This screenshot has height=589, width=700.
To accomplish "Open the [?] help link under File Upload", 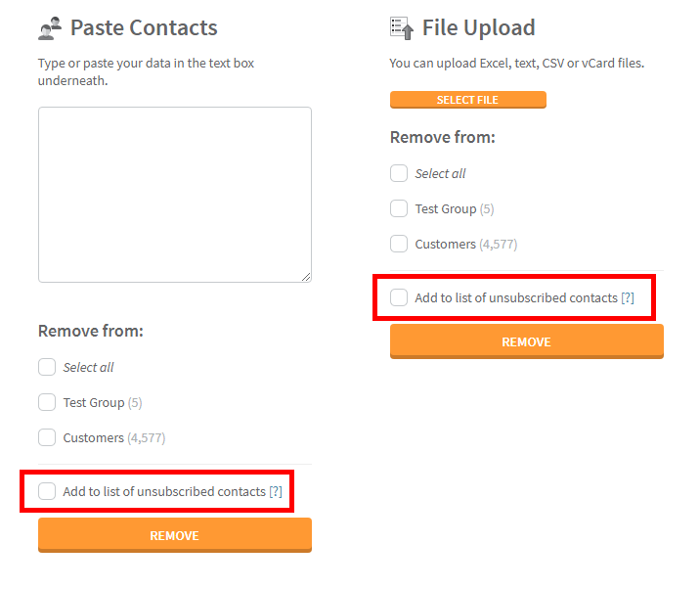I will pos(628,297).
